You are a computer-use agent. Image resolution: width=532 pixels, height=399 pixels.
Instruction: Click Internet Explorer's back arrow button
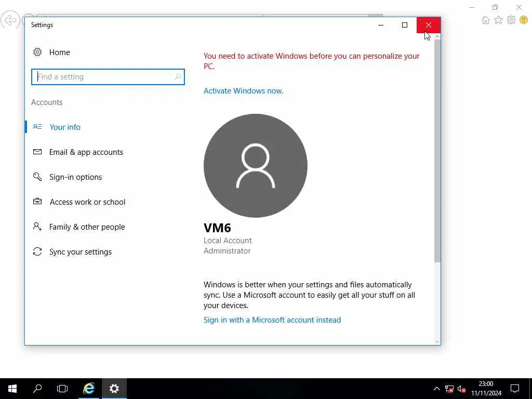pos(10,20)
